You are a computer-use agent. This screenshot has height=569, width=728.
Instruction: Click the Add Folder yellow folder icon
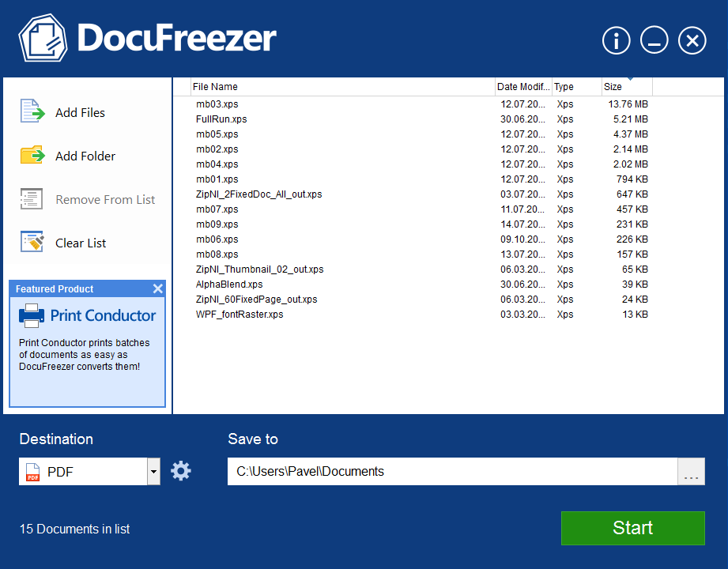pyautogui.click(x=32, y=155)
